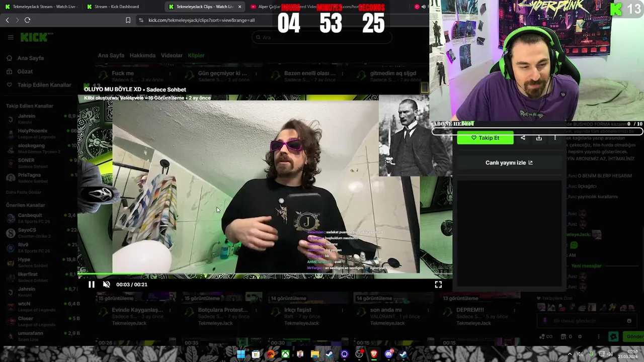The image size is (644, 362).
Task: Switch to the Hakkımda channel tab
Action: pos(142,55)
